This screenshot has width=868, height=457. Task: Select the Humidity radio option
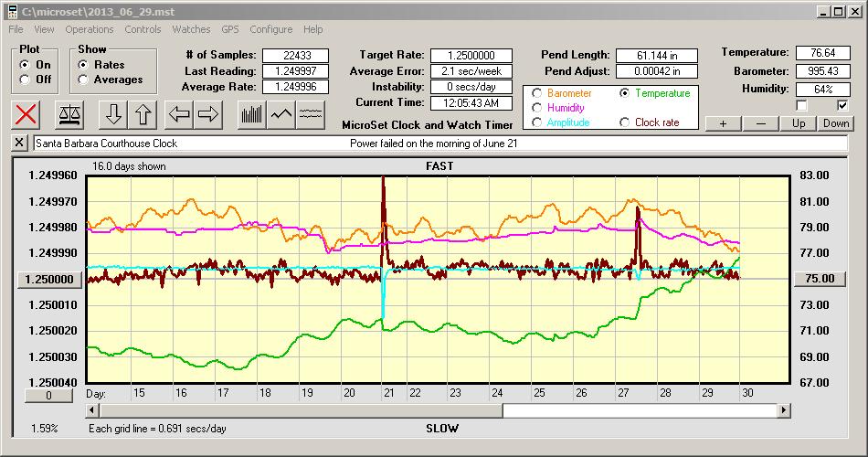click(536, 108)
